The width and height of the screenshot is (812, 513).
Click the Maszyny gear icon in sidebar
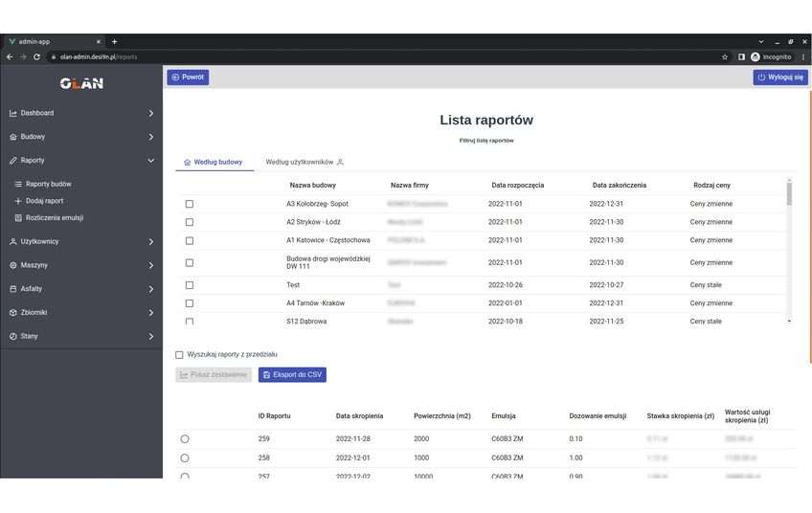13,265
